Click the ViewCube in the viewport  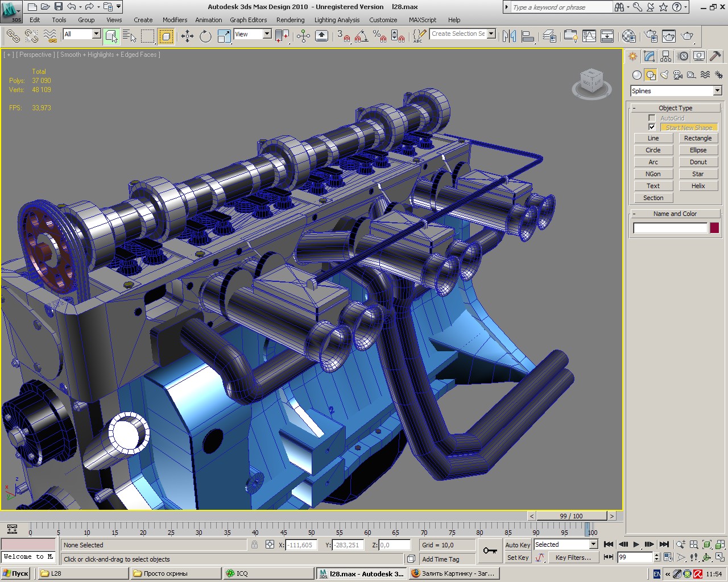(x=591, y=82)
